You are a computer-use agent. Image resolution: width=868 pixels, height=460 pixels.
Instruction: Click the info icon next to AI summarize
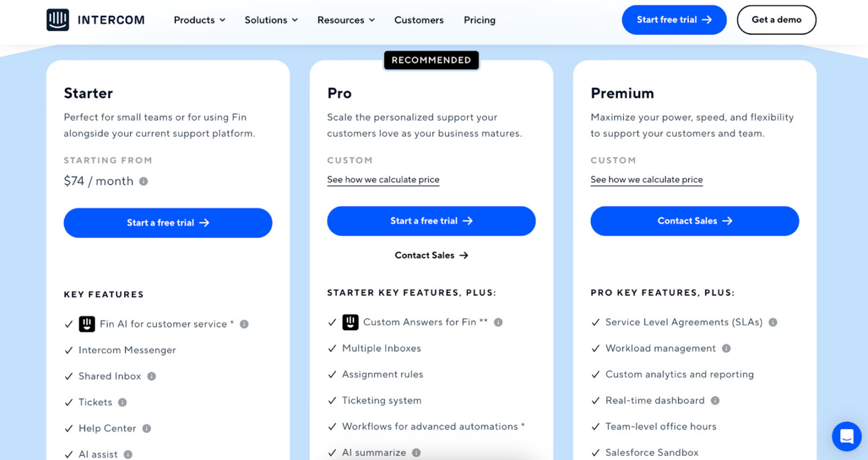(415, 452)
